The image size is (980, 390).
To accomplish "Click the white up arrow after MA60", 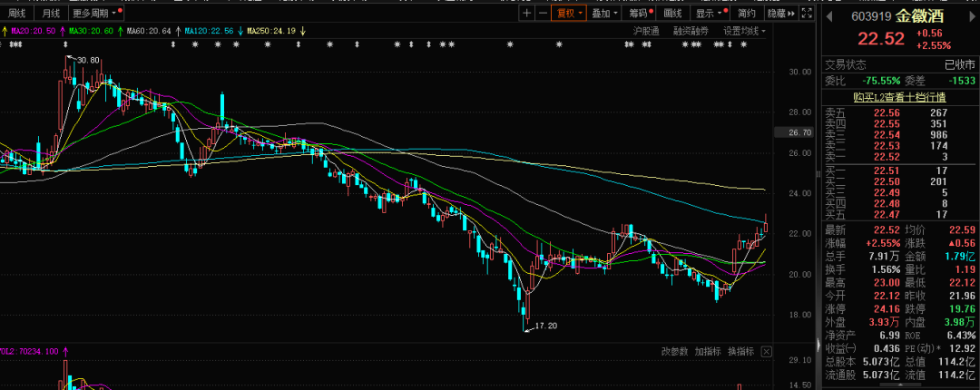I will 178,31.
